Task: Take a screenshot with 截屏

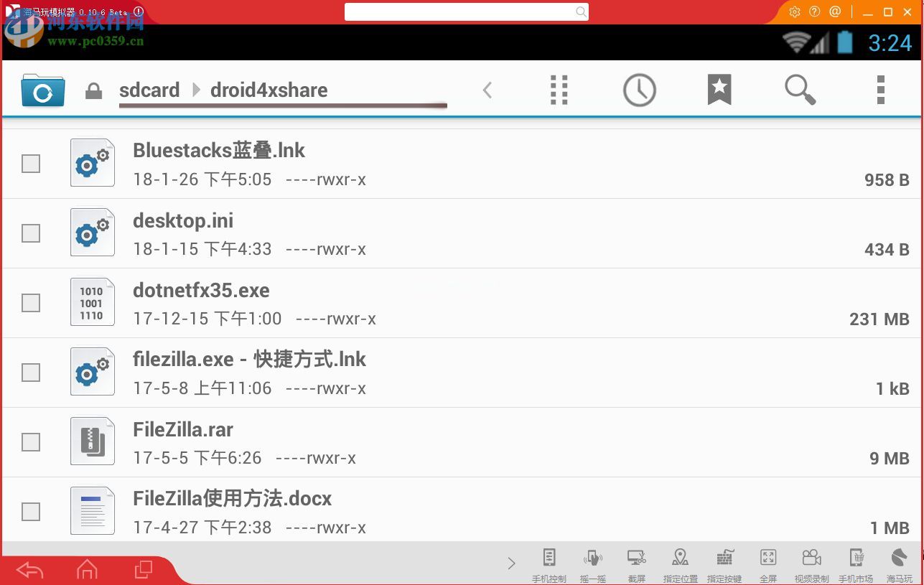Action: (636, 566)
